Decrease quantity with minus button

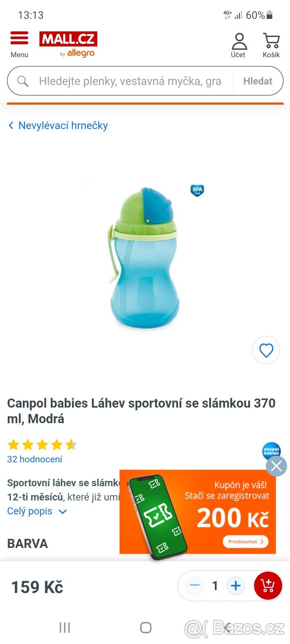click(x=195, y=586)
